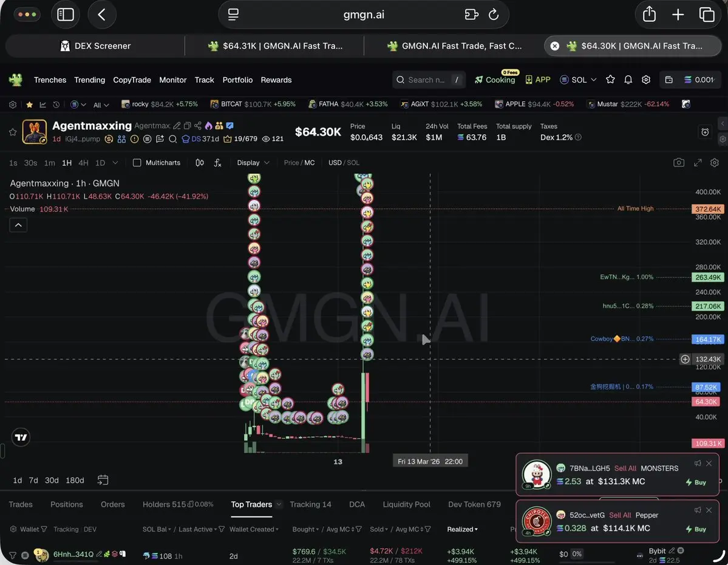Reload the gmgn.ai page
Viewport: 728px width, 565px height.
tap(494, 15)
